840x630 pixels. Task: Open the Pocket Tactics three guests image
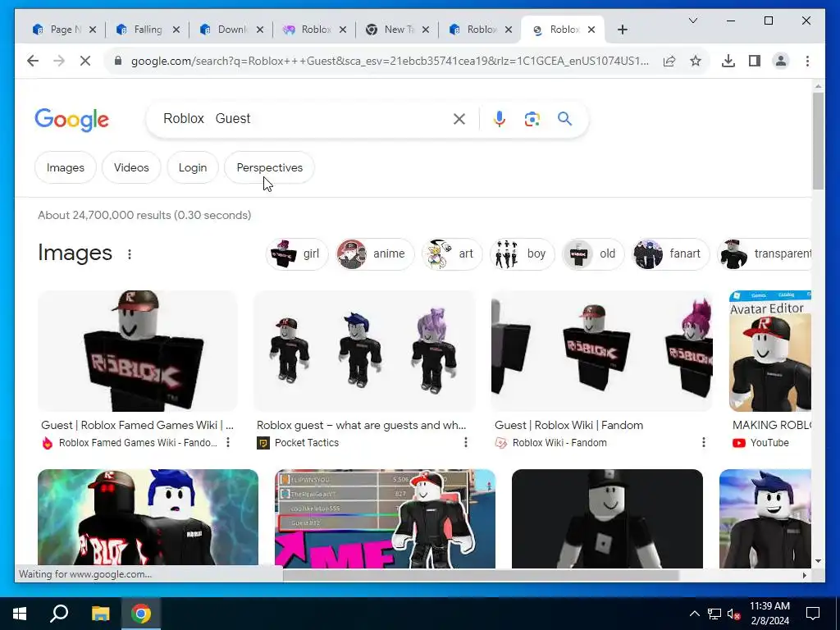364,351
